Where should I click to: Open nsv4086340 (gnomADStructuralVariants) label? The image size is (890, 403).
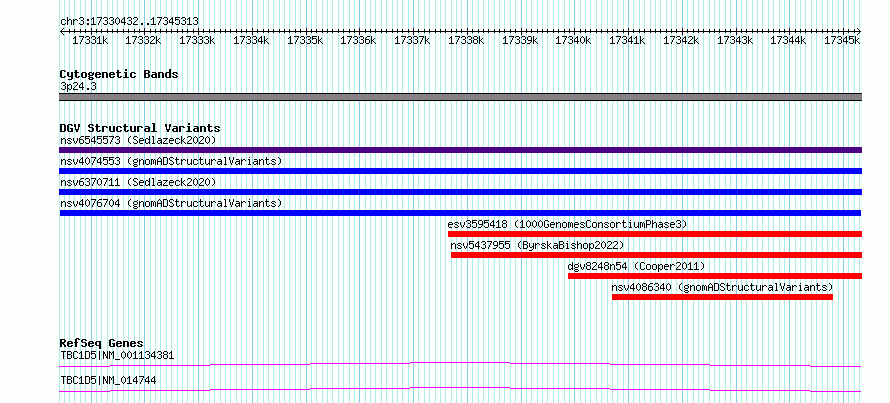722,287
